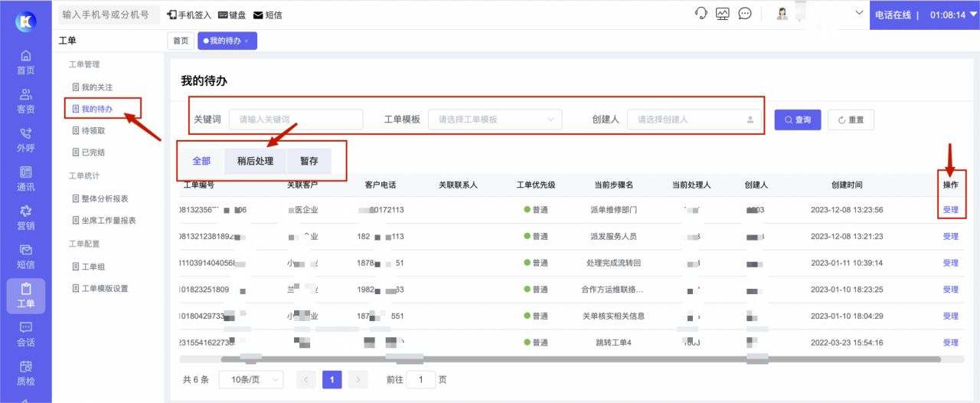Viewport: 980px width, 403px height.
Task: Click the 查询 search button
Action: 798,120
